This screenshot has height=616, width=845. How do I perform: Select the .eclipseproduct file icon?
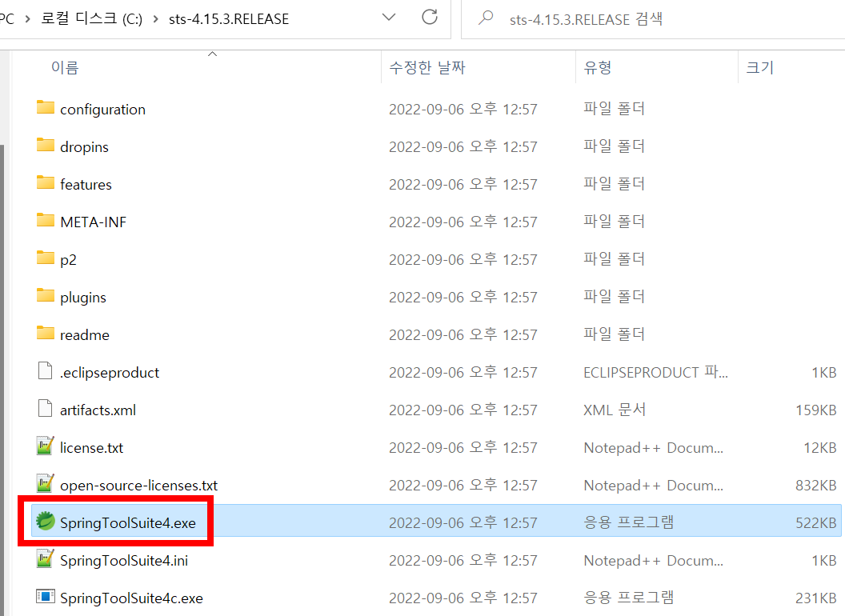(44, 372)
